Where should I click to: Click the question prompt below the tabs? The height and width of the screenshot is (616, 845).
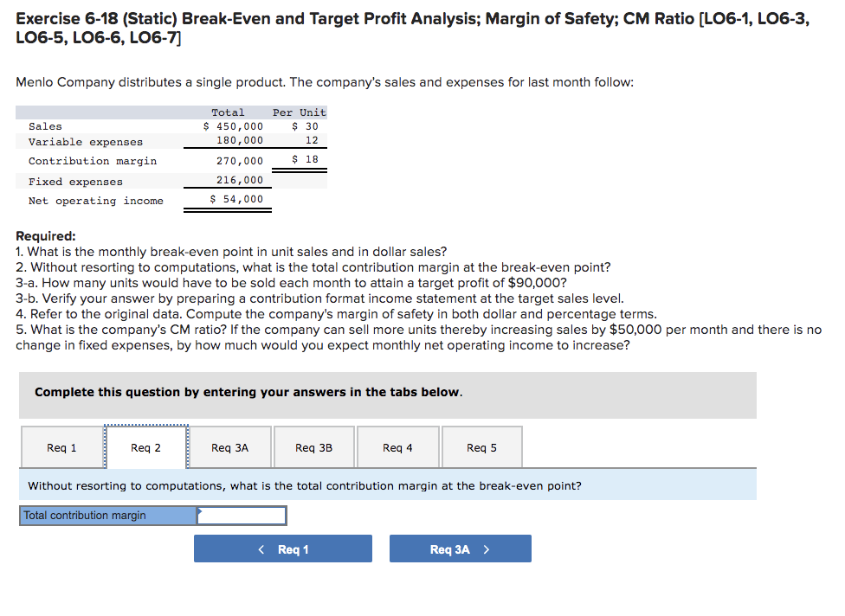[305, 485]
